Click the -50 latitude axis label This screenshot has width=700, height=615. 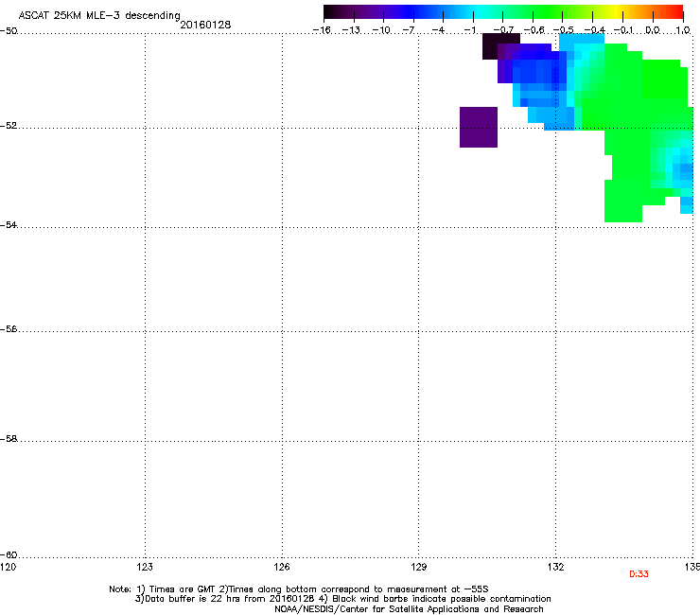click(9, 31)
